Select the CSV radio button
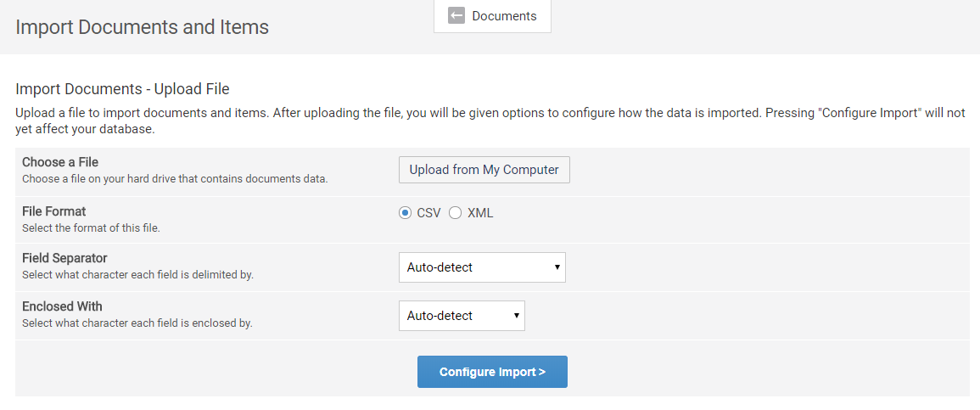980x410 pixels. (405, 213)
